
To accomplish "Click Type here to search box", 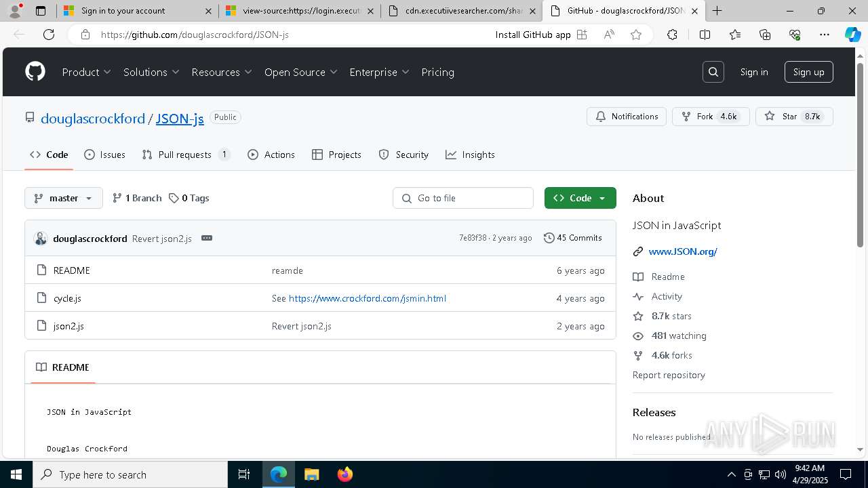I will click(x=130, y=474).
